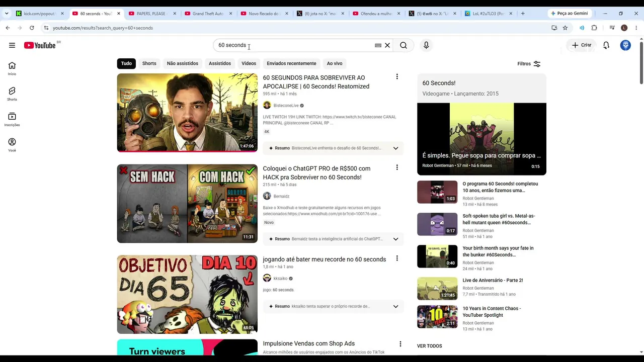The height and width of the screenshot is (362, 644).
Task: Open the Filtros options
Action: click(x=529, y=64)
